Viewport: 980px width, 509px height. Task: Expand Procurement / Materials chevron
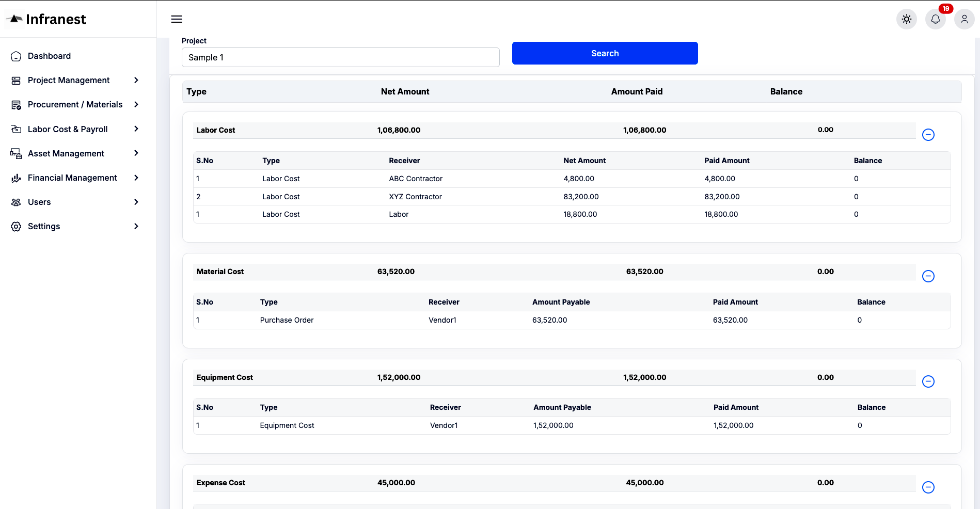[136, 104]
